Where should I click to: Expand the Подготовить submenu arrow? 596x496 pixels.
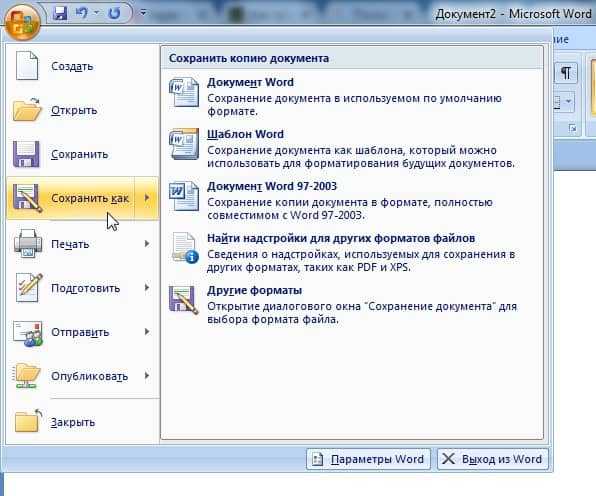(x=147, y=288)
